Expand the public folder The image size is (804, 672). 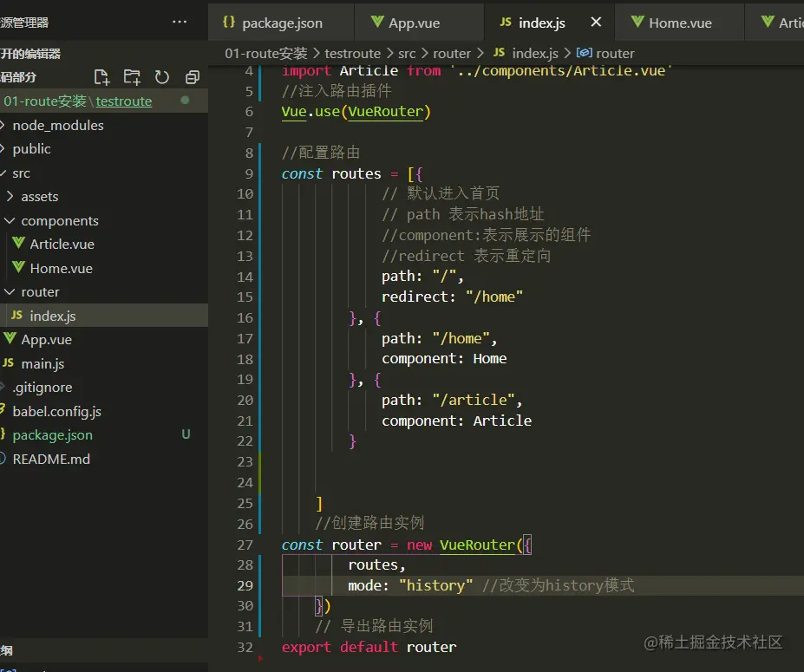tap(31, 148)
